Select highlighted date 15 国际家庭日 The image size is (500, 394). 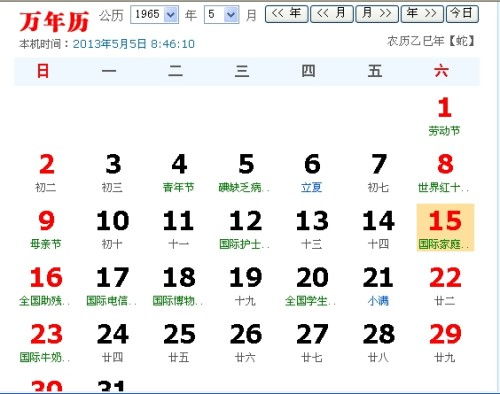click(x=445, y=228)
